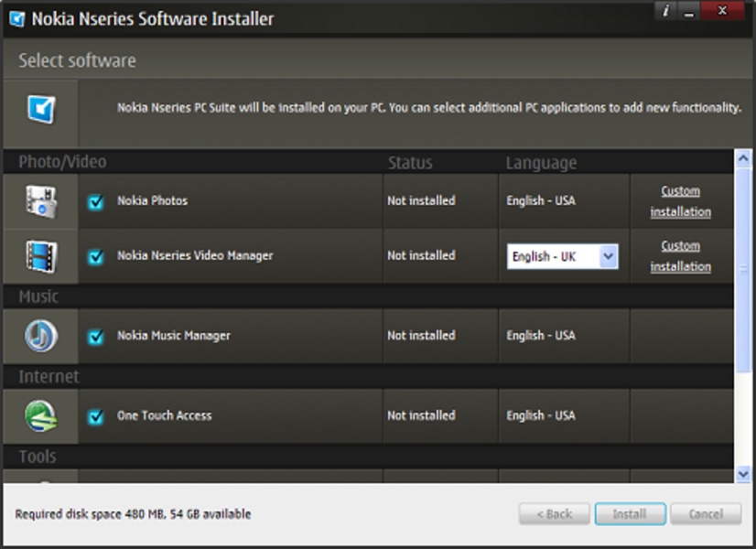Click the installer logo in the title bar
Image resolution: width=756 pixels, height=549 pixels.
(x=16, y=18)
